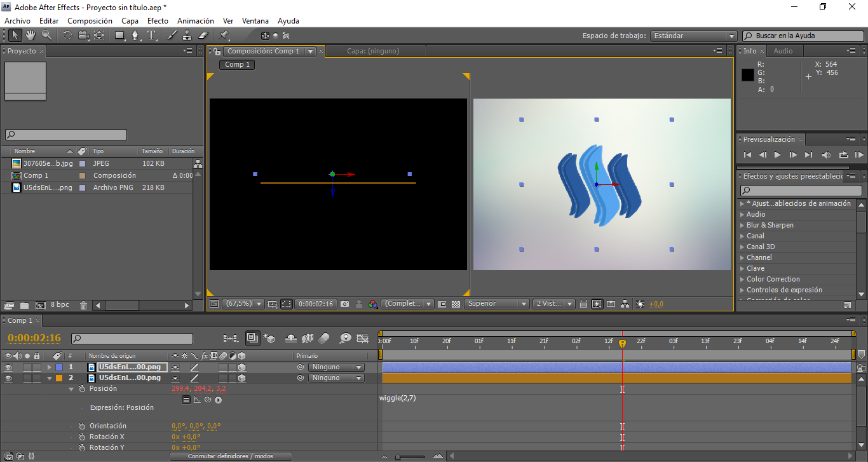Show the expression post-graph icon
Image resolution: width=868 pixels, height=462 pixels.
pos(197,400)
